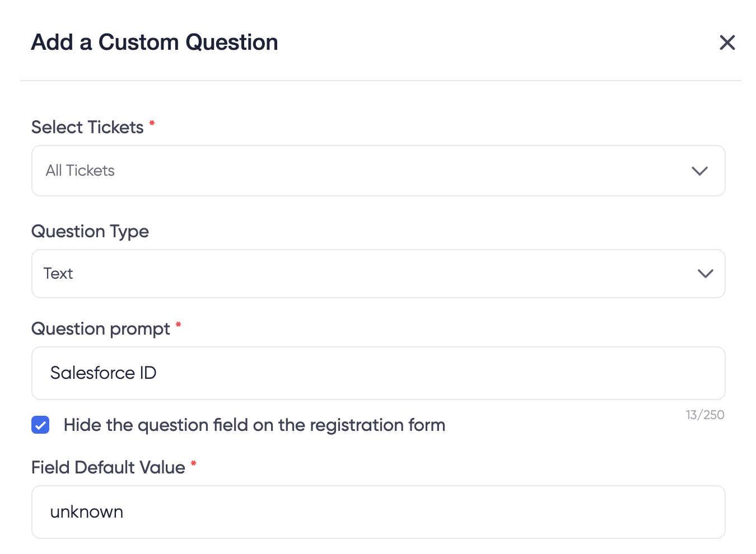Click the Question prompt field label

[101, 329]
